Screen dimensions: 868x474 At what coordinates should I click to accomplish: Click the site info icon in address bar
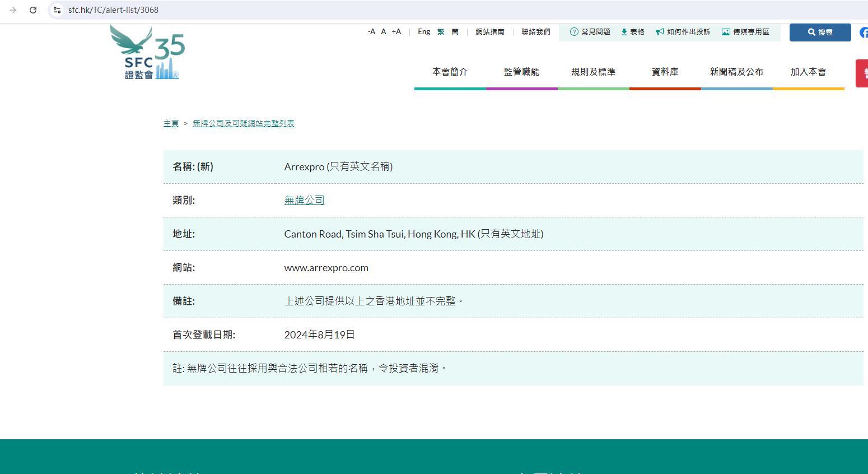click(57, 10)
